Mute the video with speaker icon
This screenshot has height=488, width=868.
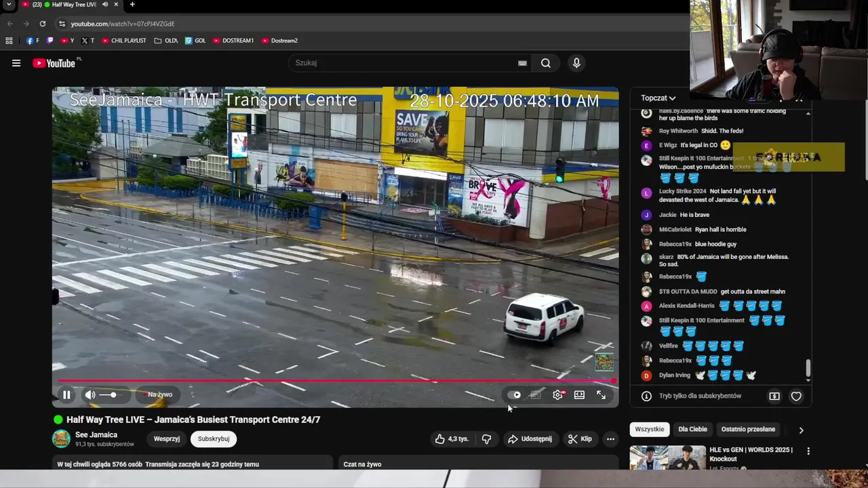(x=90, y=394)
